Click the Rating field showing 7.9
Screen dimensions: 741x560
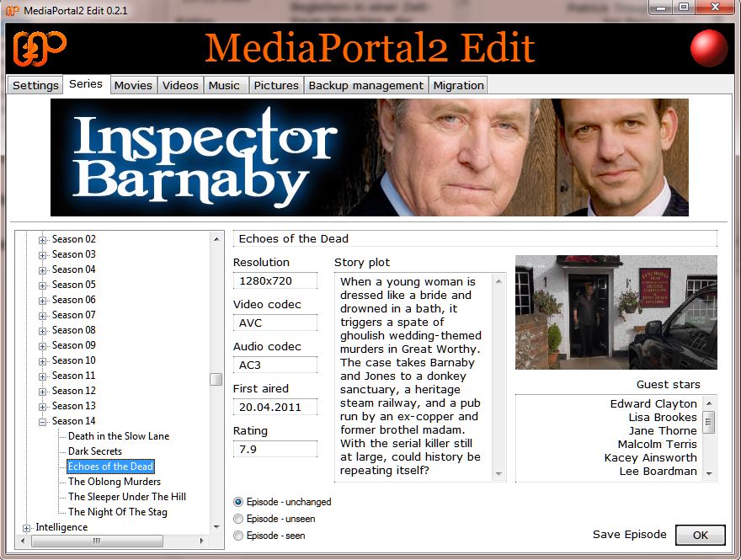coord(275,449)
